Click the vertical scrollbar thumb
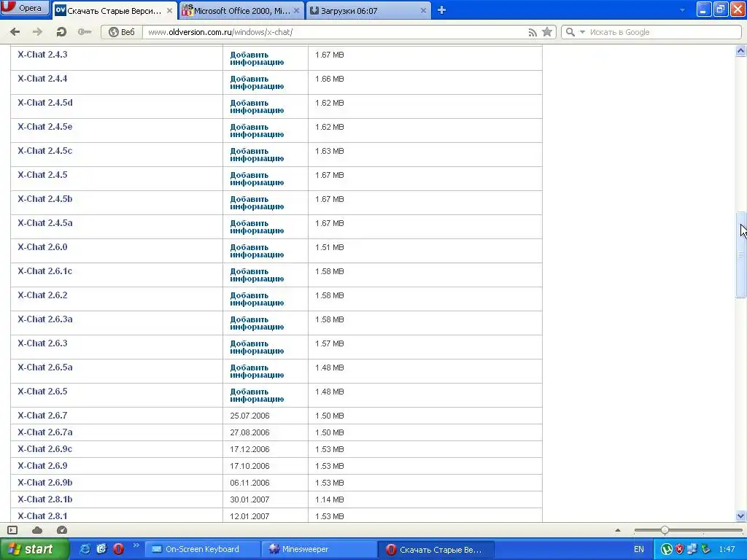Screen dimensions: 747x560 click(x=741, y=254)
